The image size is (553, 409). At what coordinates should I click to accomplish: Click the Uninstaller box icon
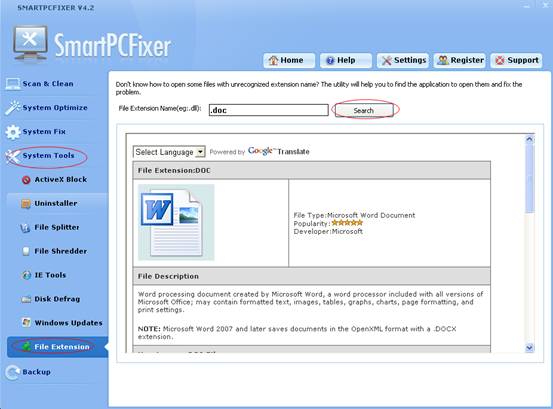pyautogui.click(x=26, y=204)
